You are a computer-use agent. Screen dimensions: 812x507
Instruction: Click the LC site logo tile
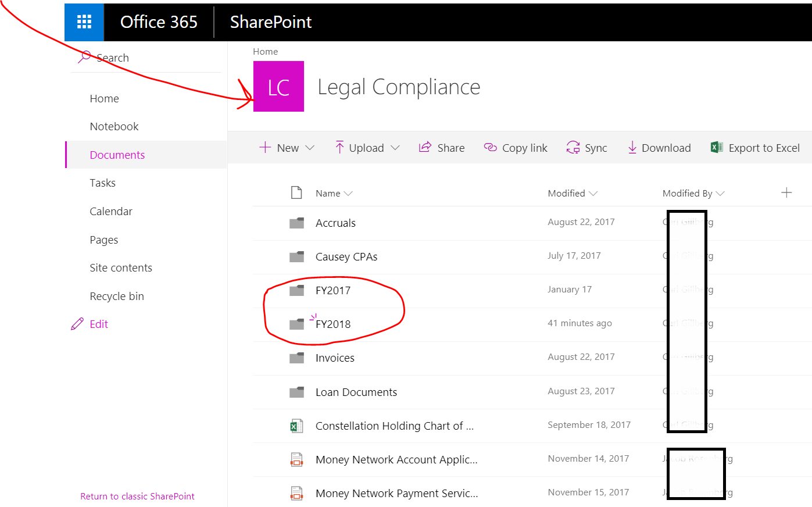coord(278,87)
